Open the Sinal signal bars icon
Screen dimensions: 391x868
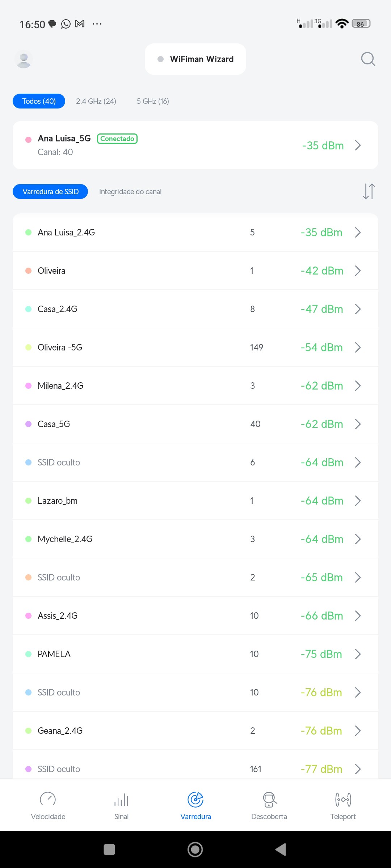tap(121, 800)
